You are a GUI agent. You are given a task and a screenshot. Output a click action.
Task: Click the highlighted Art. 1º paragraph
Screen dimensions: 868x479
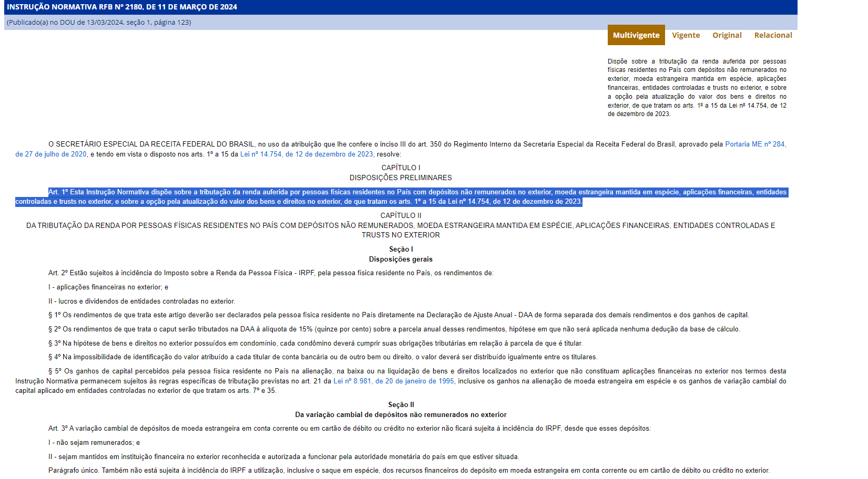pyautogui.click(x=401, y=197)
